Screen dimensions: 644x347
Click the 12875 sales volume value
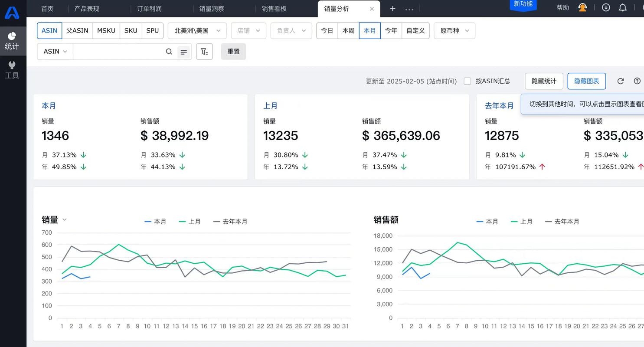click(502, 136)
